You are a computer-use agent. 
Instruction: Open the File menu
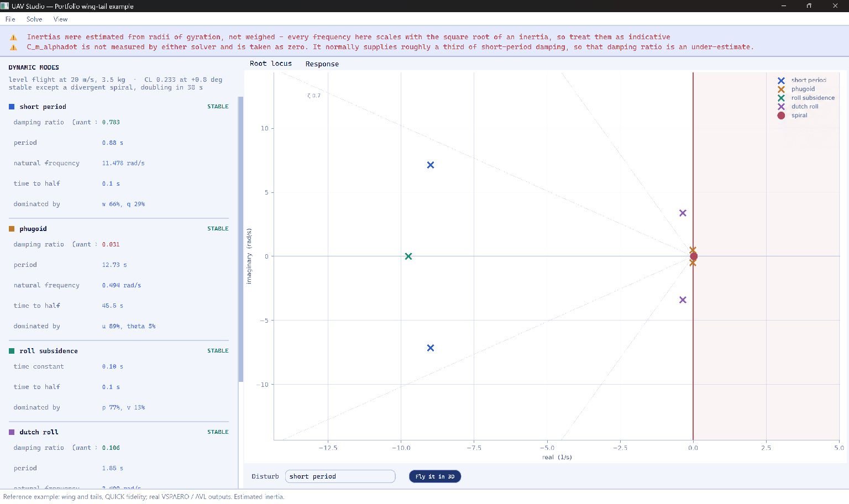[10, 19]
